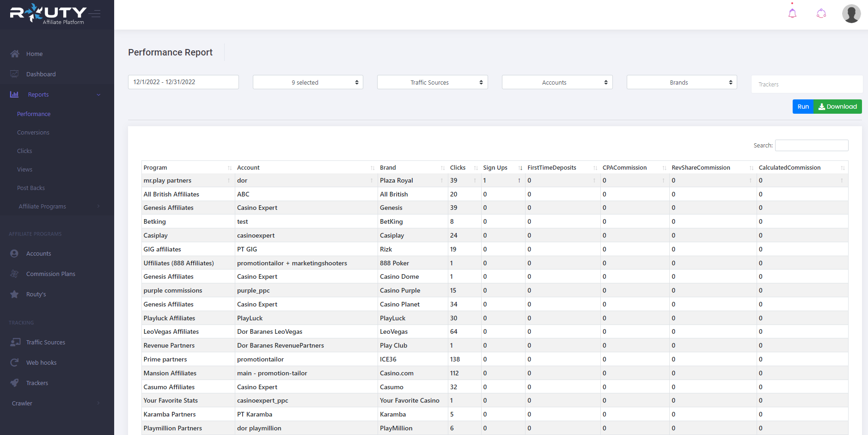Image resolution: width=868 pixels, height=435 pixels.
Task: Open Commission Plans sidebar link
Action: click(x=51, y=274)
